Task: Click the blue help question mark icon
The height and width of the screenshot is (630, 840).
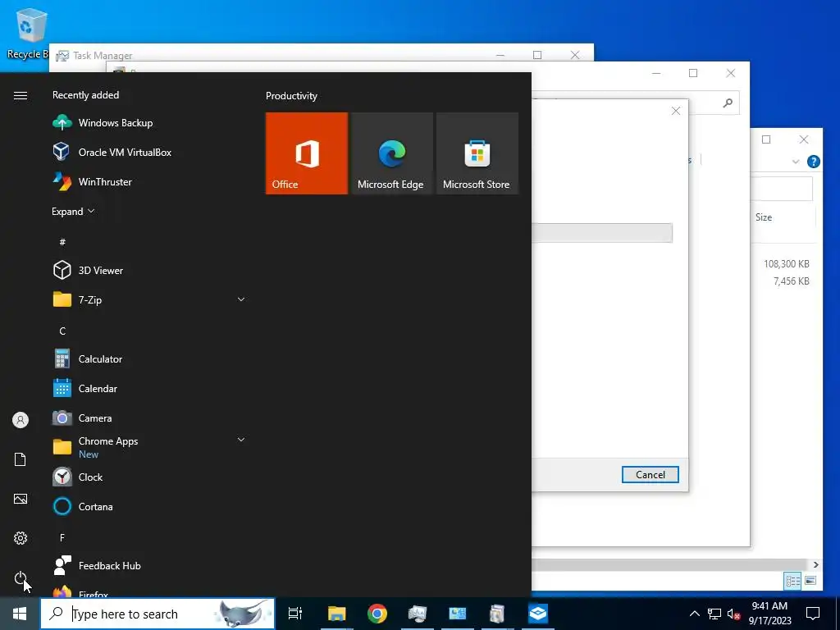Action: 813,162
